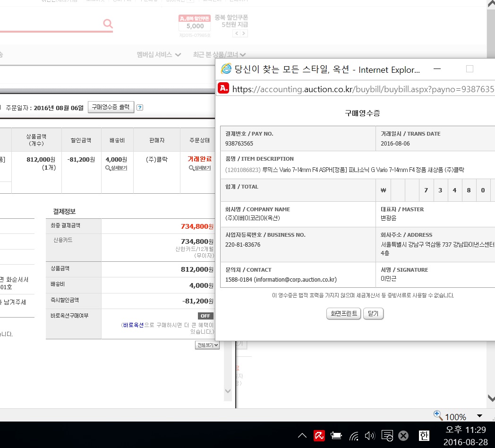Click the seller name (주)클락 in order table
The width and height of the screenshot is (495, 448).
click(x=157, y=159)
